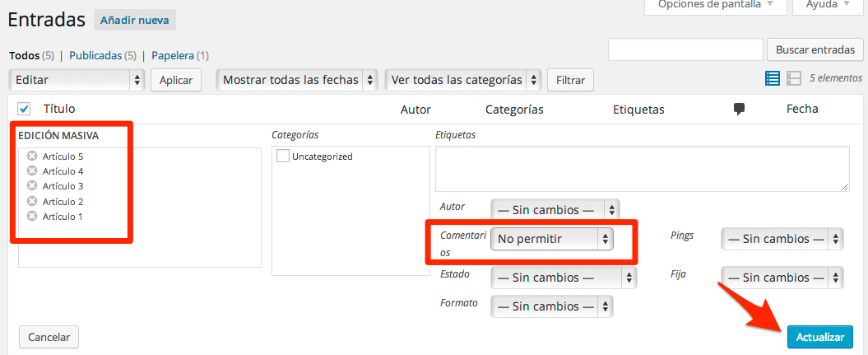Show Publicadas entries filter
The height and width of the screenshot is (355, 868).
[x=95, y=55]
